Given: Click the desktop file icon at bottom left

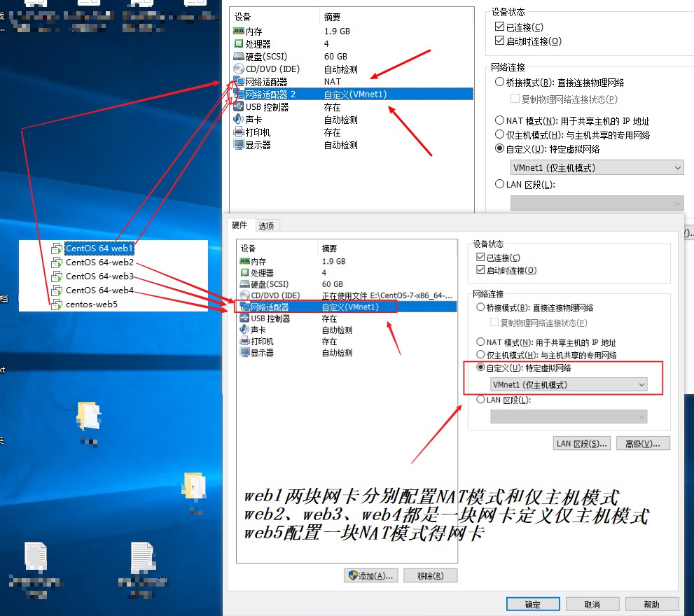Looking at the screenshot, I should pyautogui.click(x=36, y=556).
